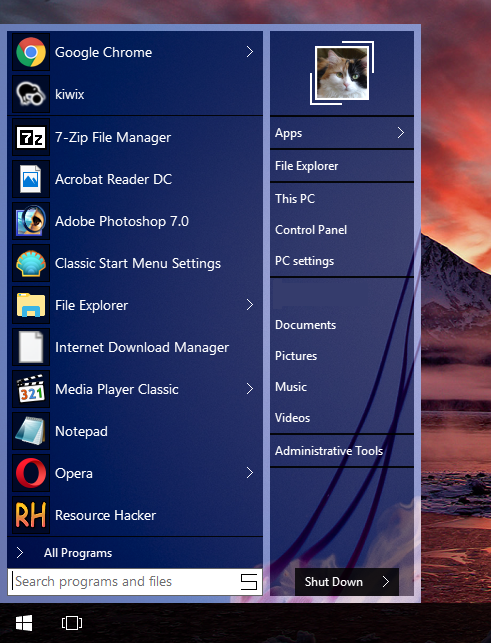The height and width of the screenshot is (643, 491).
Task: Open the Documents folder
Action: click(342, 325)
